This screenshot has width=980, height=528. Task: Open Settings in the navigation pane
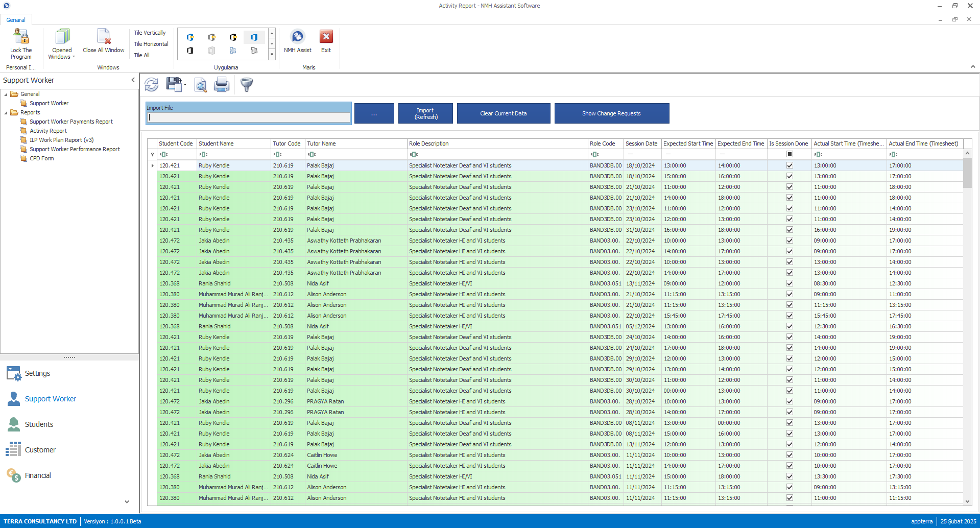point(37,373)
